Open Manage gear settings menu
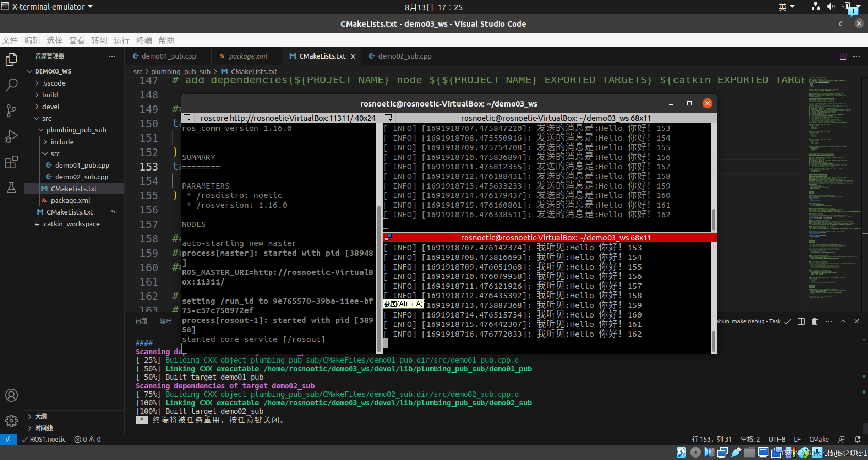This screenshot has width=868, height=460. [11, 421]
